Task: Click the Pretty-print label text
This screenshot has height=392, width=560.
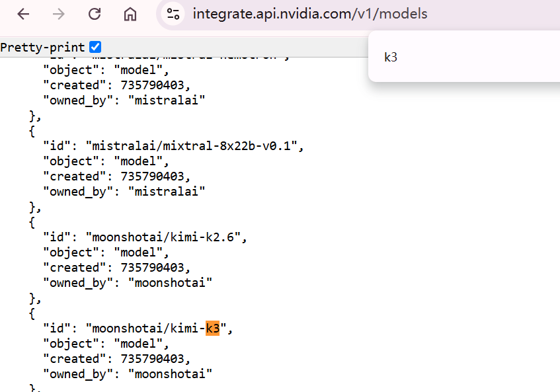Action: pyautogui.click(x=42, y=47)
